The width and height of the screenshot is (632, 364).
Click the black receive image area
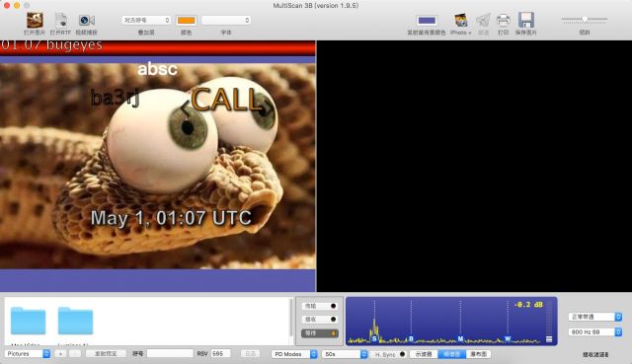click(x=474, y=166)
